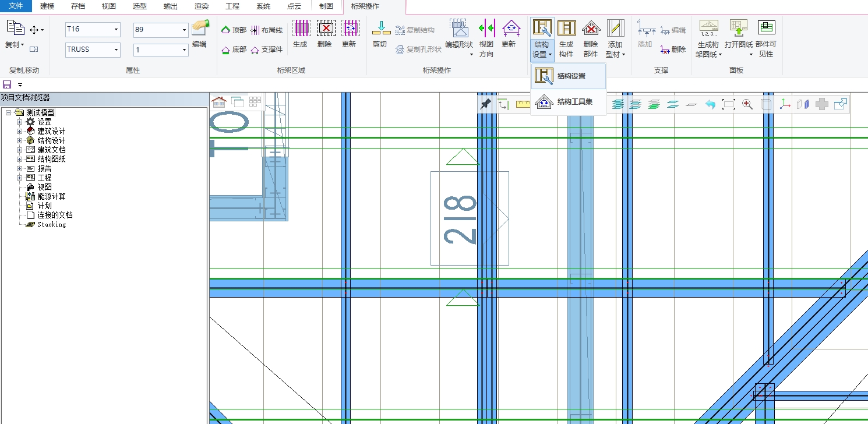Viewport: 868px width, 424px height.
Task: Expand the 设置 tree node
Action: tap(19, 122)
